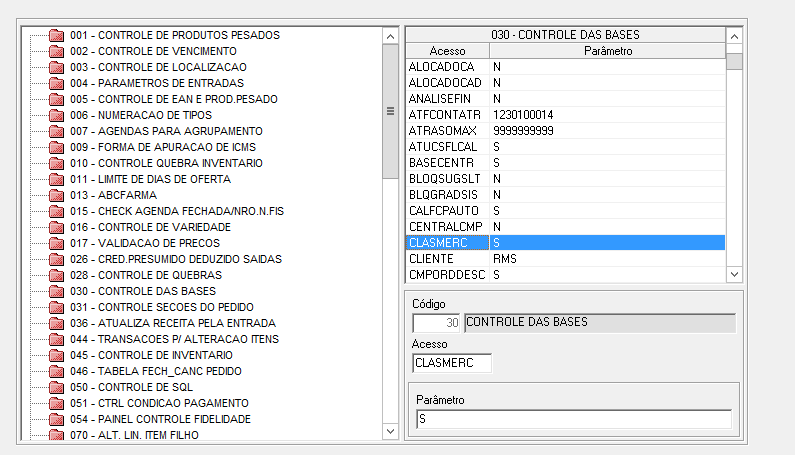
Task: Select ALOCADOCAD row in table
Action: (565, 83)
